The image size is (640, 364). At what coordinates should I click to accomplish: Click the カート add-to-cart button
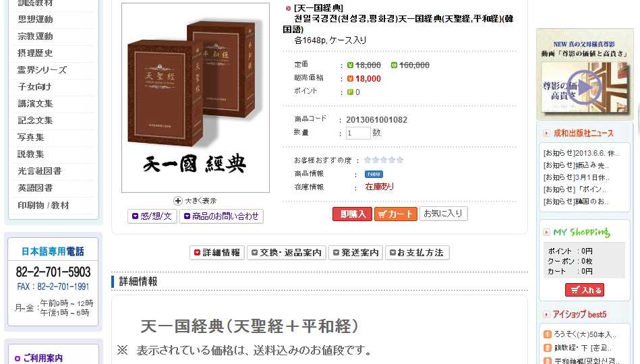coord(395,214)
